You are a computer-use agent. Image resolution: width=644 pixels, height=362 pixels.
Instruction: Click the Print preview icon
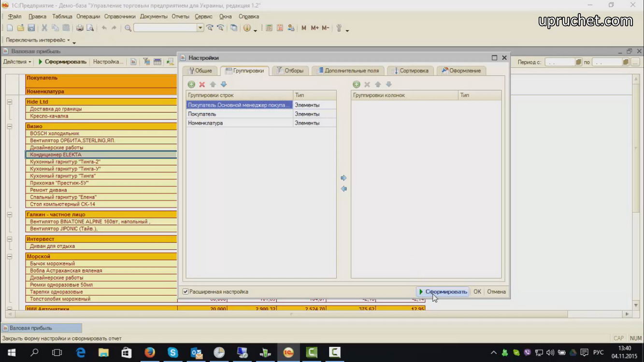[x=90, y=28]
